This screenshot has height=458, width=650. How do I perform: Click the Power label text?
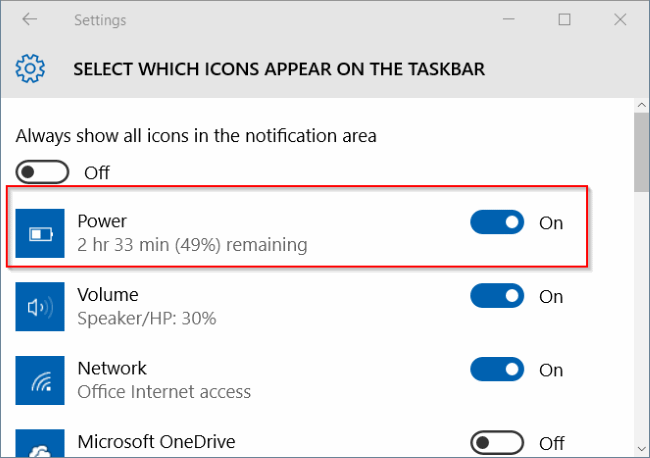[x=102, y=221]
